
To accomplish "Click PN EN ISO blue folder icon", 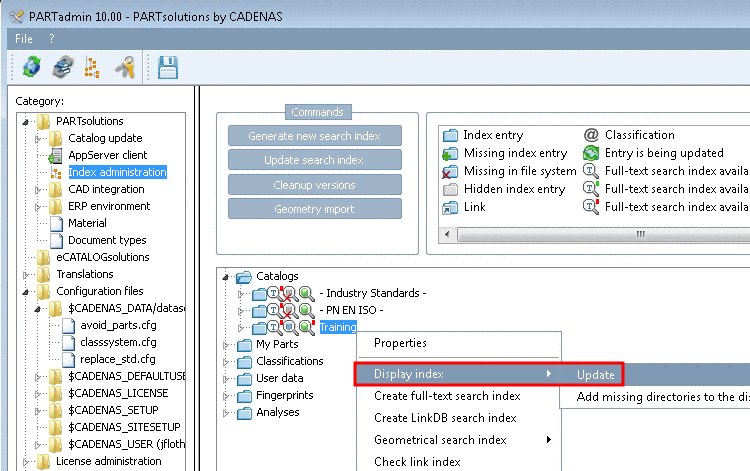I will click(259, 311).
